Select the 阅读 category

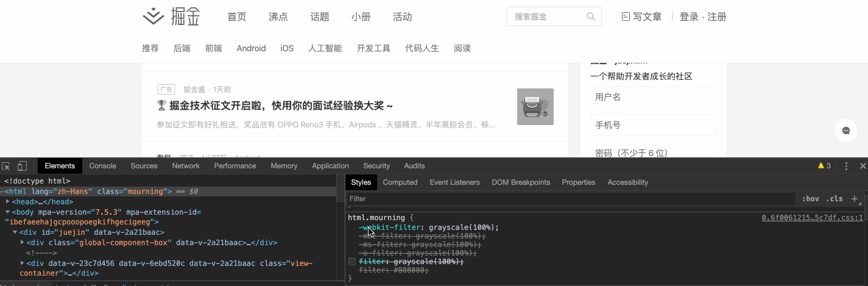point(462,48)
